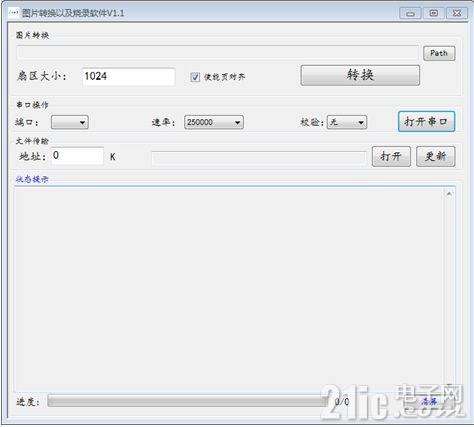Click the 扇区大小 field showing 1024
This screenshot has height=427, width=474.
click(x=128, y=76)
